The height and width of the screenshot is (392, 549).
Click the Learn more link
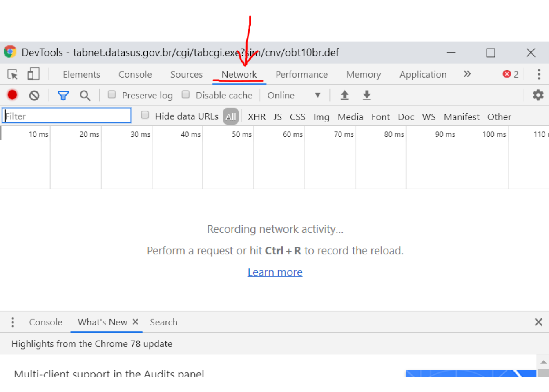click(x=275, y=272)
